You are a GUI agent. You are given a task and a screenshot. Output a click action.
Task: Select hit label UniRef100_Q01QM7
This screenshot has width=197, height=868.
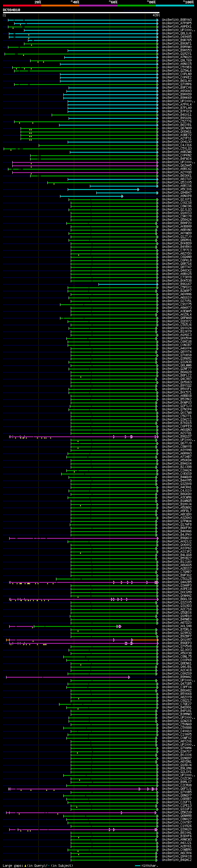pos(177,640)
